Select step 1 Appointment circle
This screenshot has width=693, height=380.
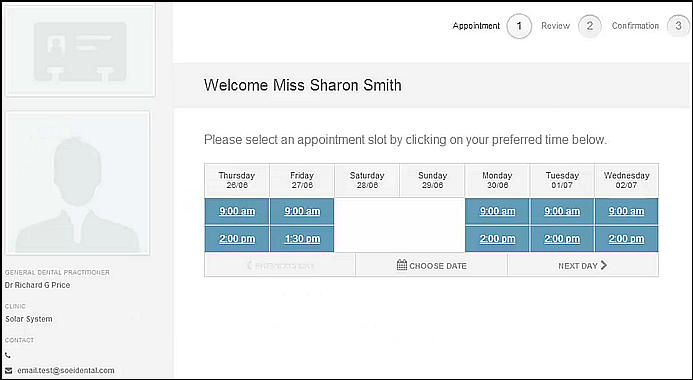519,26
